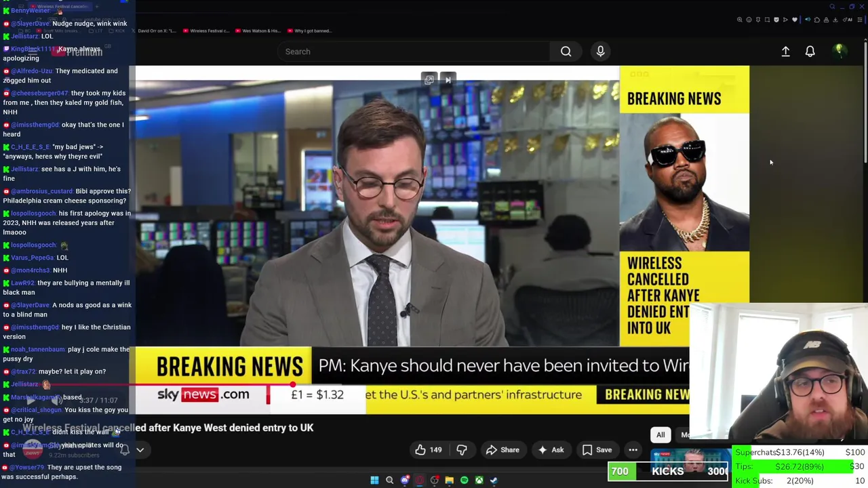Open the suggested video thumbnail in sidebar
868x488 pixels.
(690, 462)
